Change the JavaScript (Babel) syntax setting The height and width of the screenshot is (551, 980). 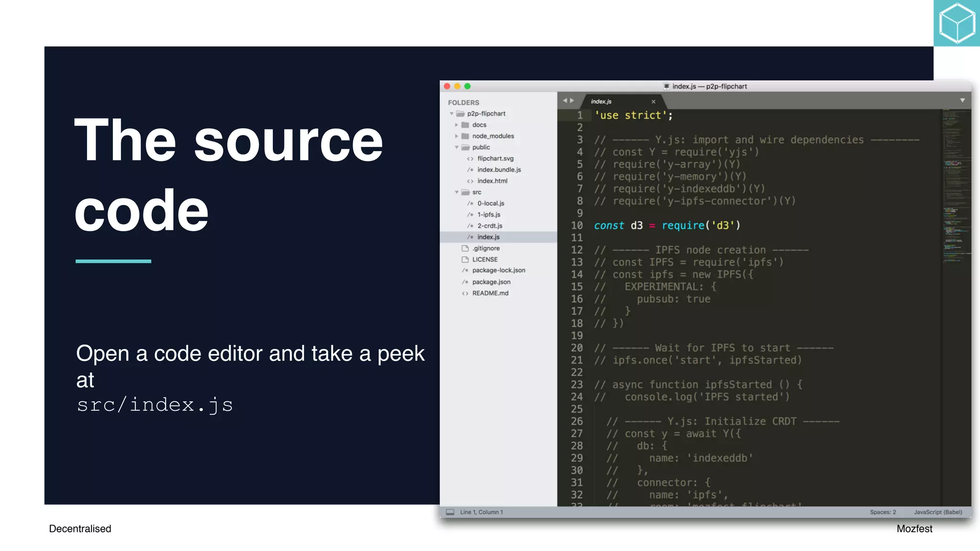point(938,512)
